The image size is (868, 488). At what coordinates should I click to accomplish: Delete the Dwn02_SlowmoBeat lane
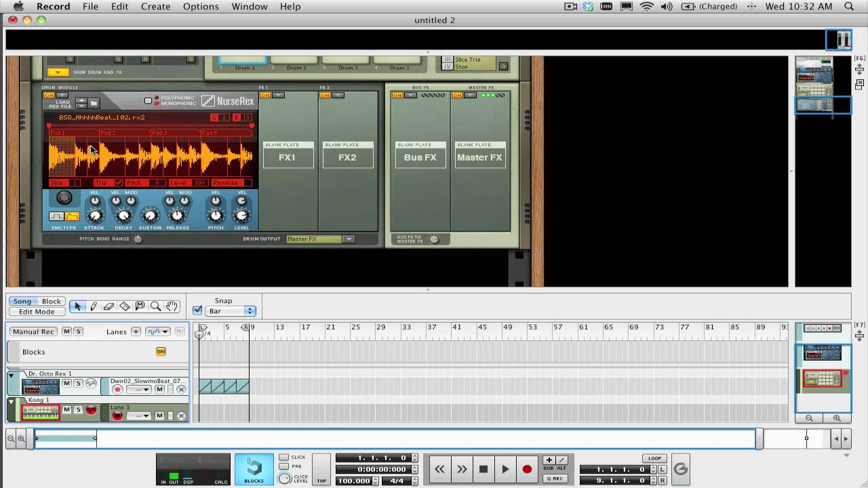coord(181,390)
